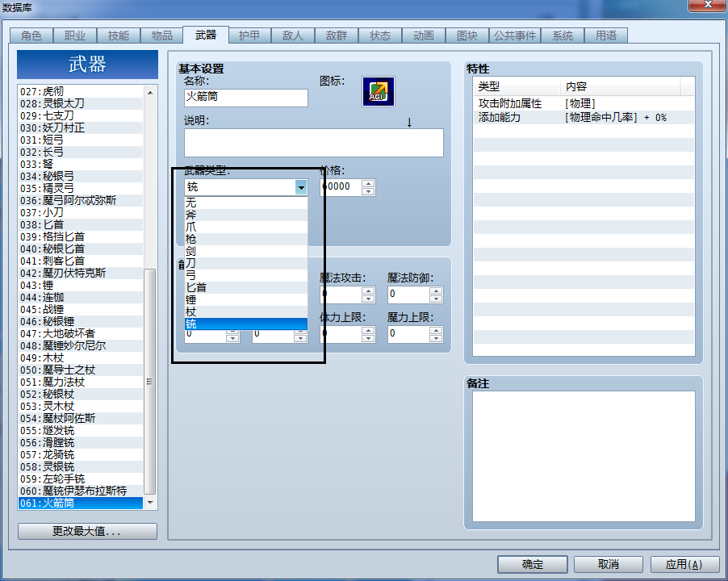Click the 更改最大值... button
This screenshot has height=581, width=728.
coord(87,531)
